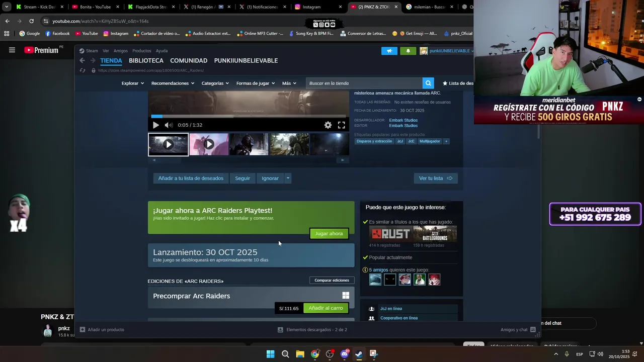This screenshot has height=362, width=644.
Task: Open the RUST similar game thumbnail
Action: coord(390,234)
